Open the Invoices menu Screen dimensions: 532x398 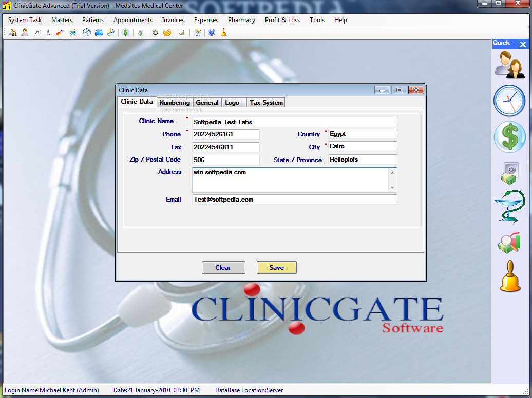tap(173, 20)
